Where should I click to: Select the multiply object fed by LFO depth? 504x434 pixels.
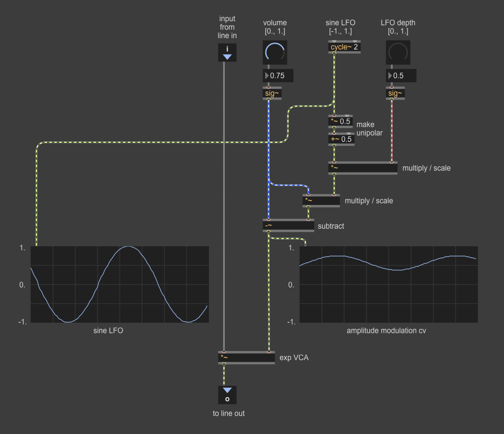[363, 168]
